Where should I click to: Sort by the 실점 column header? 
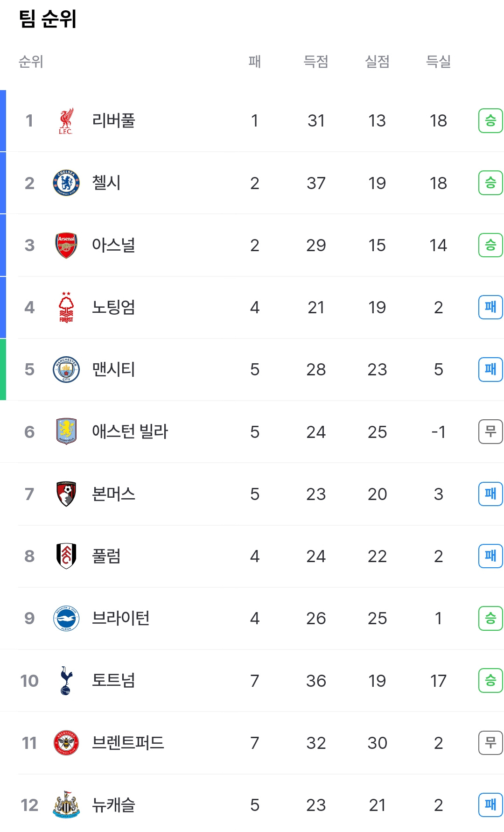tap(377, 62)
